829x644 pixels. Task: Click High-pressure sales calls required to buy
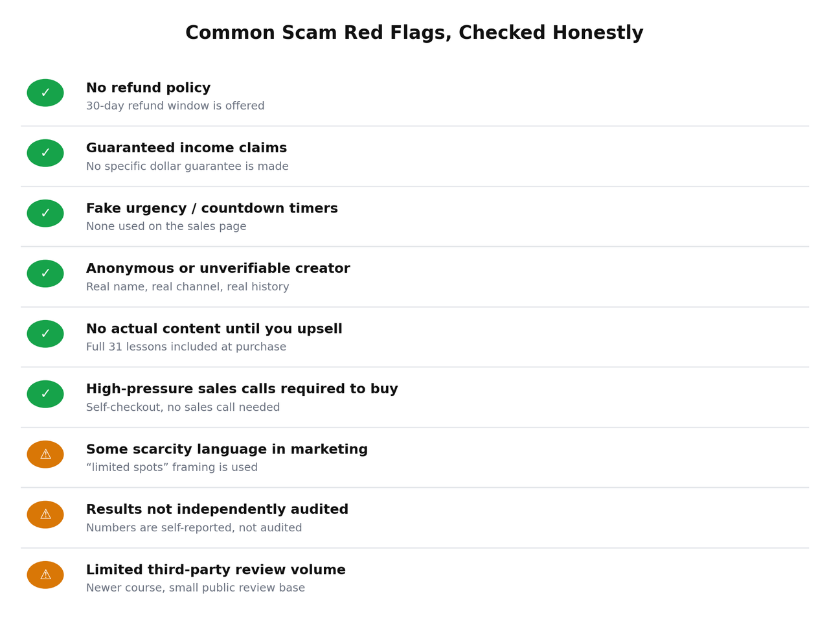click(242, 389)
